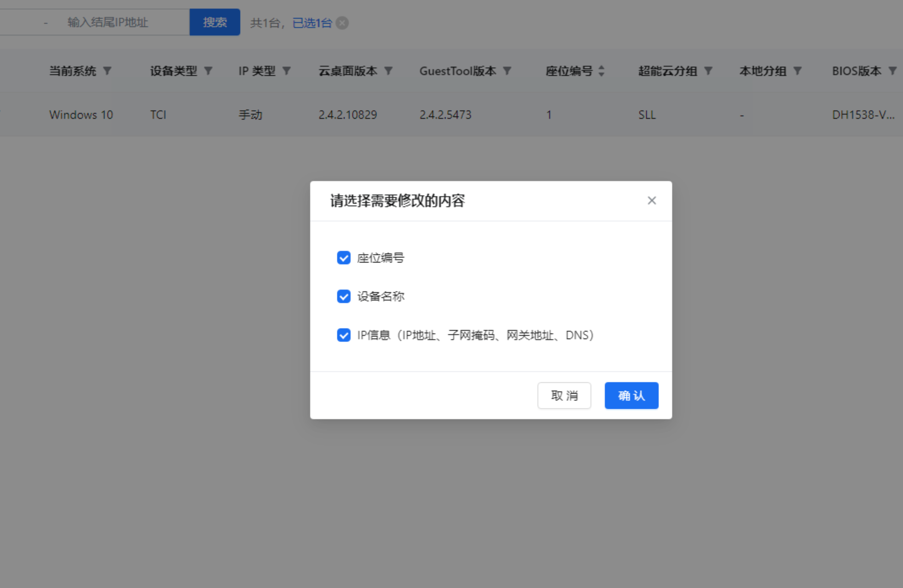Viewport: 903px width, 588px height.
Task: Close the modify-content dialog with X
Action: 652,201
